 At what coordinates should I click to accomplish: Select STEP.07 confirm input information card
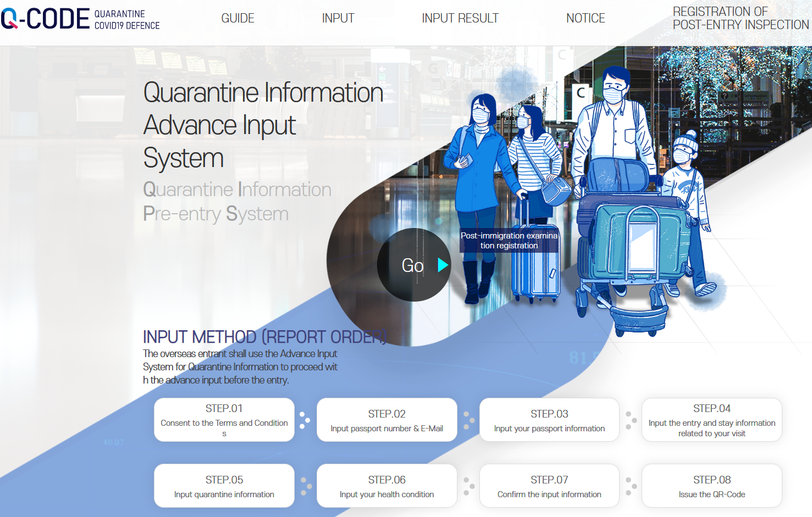point(549,486)
